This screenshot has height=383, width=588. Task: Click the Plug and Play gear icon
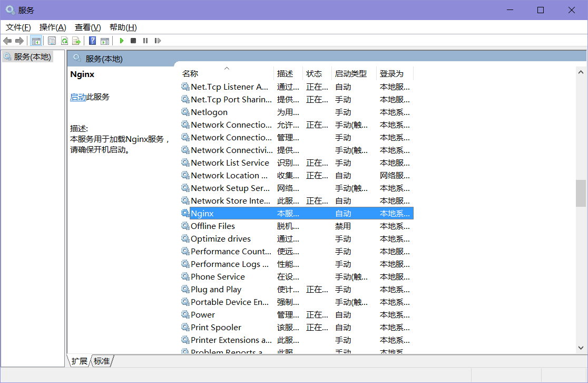click(185, 289)
